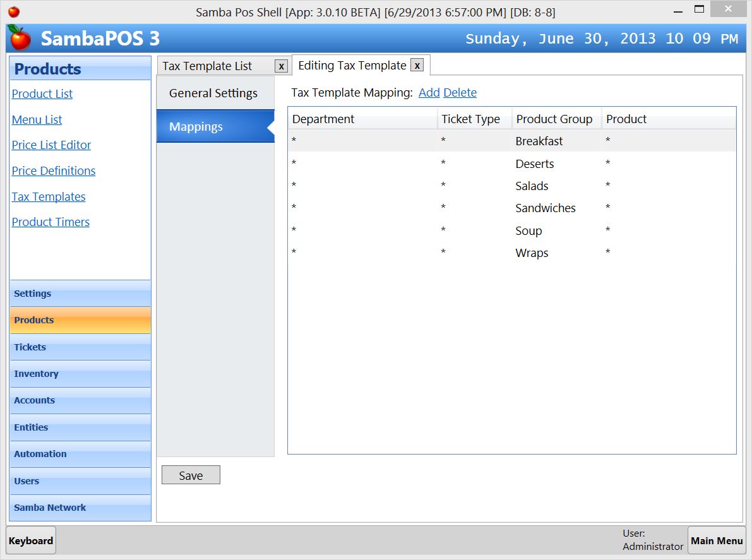Open the Main Menu
This screenshot has height=560, width=752.
pos(717,540)
